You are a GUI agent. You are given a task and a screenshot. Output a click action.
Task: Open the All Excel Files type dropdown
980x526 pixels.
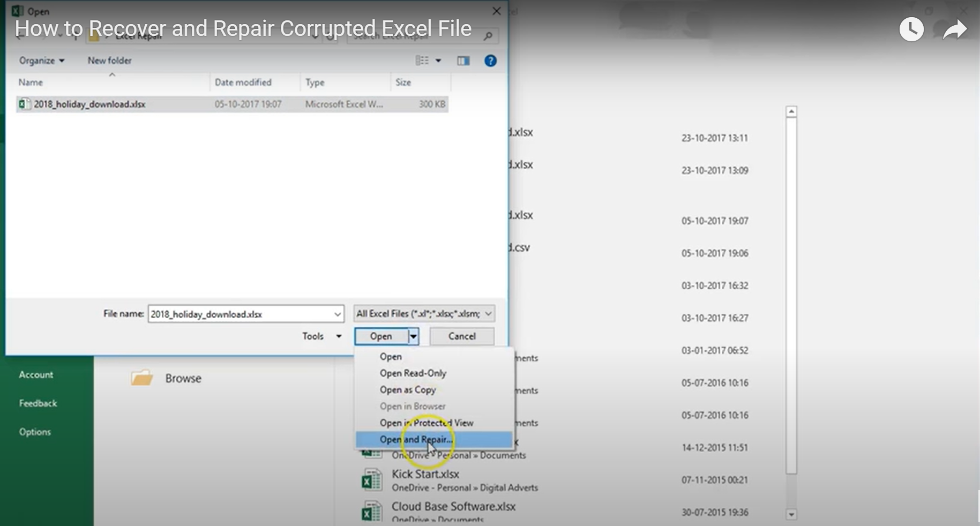coord(424,314)
